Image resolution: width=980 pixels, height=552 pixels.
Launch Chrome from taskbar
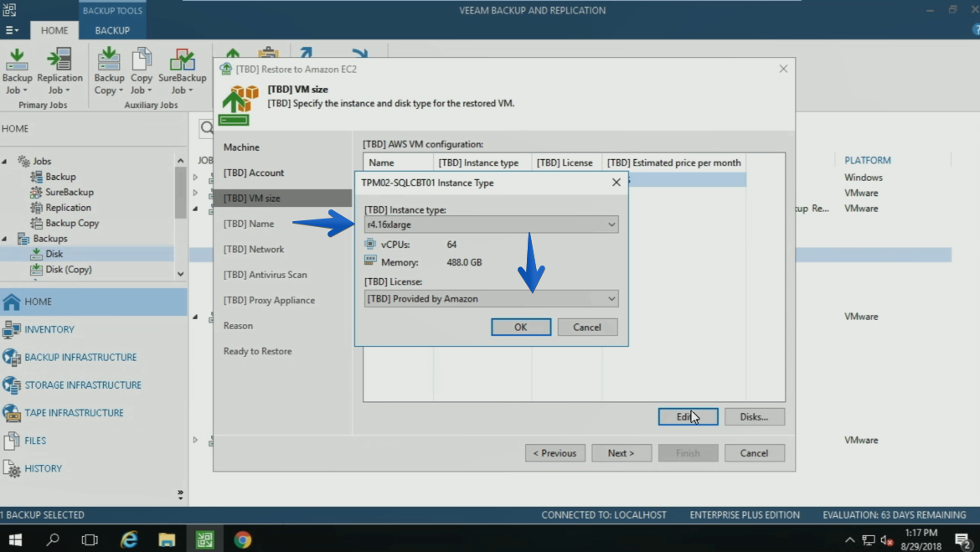(x=243, y=539)
